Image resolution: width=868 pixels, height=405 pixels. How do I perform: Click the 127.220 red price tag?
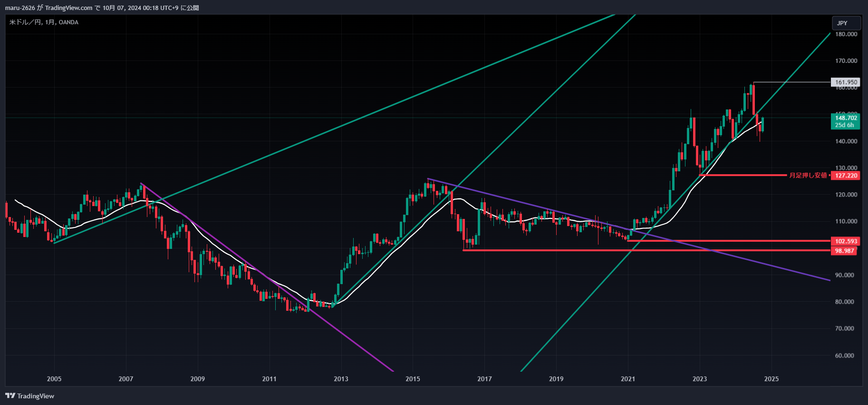point(845,176)
